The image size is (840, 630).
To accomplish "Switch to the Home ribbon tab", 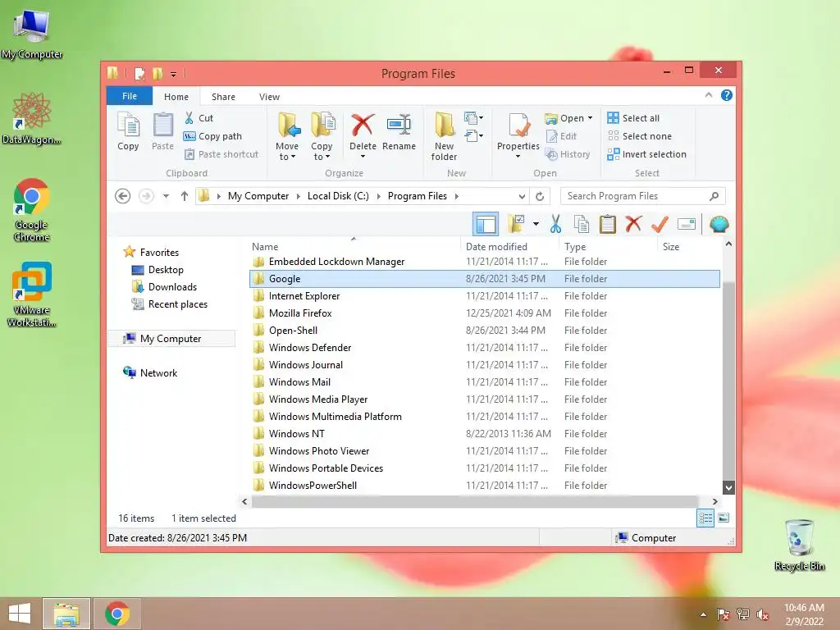I will pos(176,97).
